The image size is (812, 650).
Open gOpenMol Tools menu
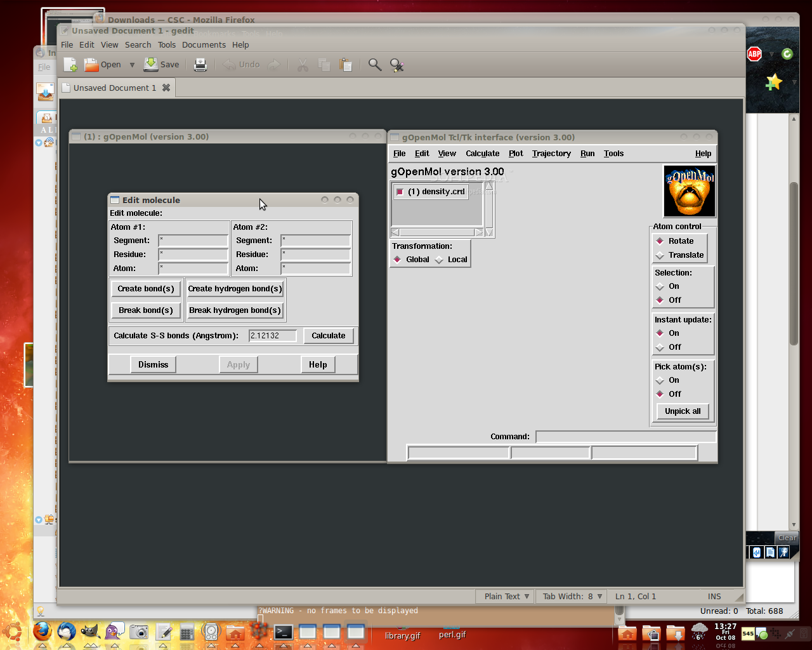coord(613,154)
